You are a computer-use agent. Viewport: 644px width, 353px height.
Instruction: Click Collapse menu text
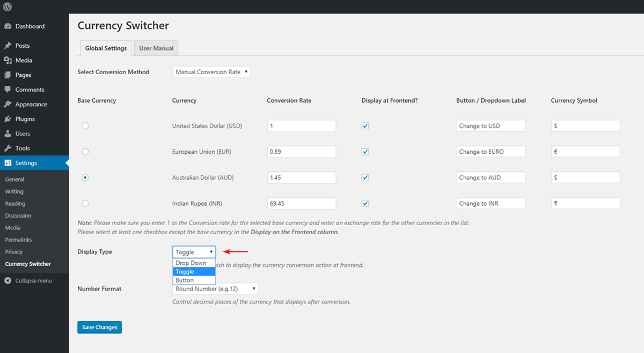coord(34,280)
